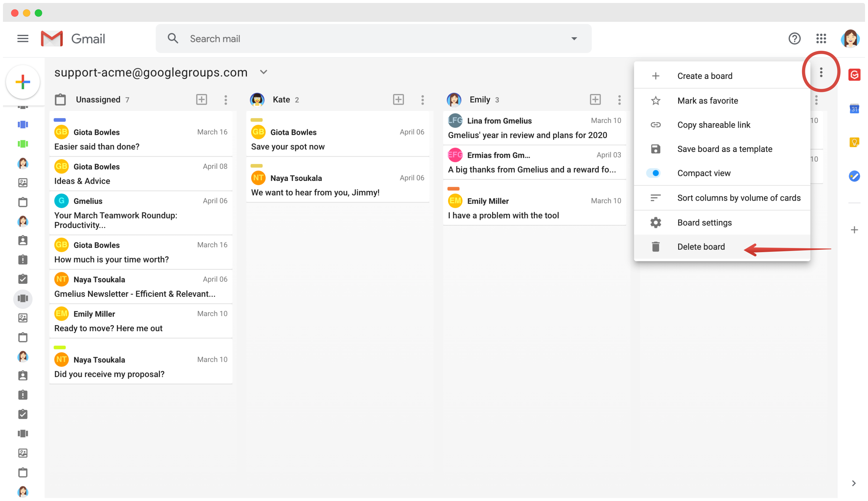Click the Unassigned column clipboard icon

coord(60,99)
